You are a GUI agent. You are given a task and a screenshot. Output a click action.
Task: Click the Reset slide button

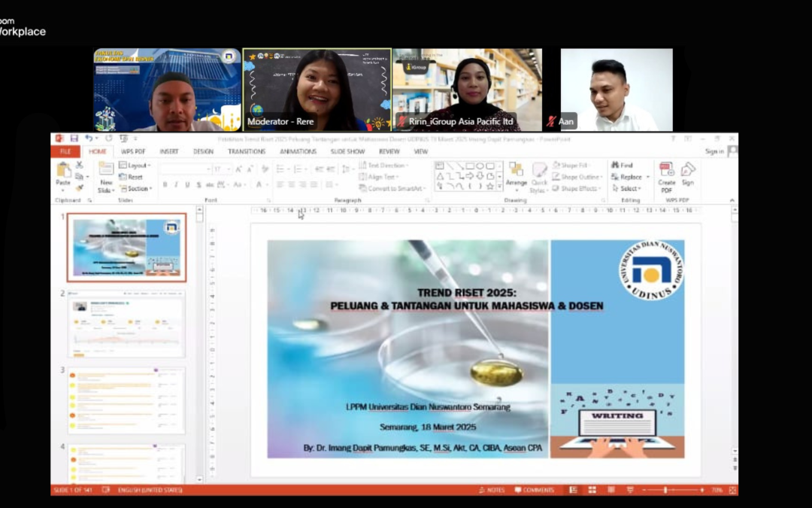131,177
